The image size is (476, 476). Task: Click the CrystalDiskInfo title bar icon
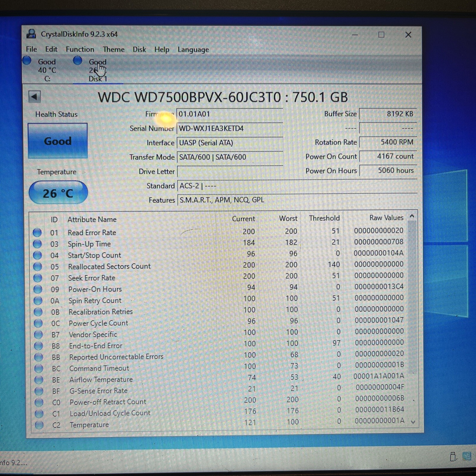(32, 34)
